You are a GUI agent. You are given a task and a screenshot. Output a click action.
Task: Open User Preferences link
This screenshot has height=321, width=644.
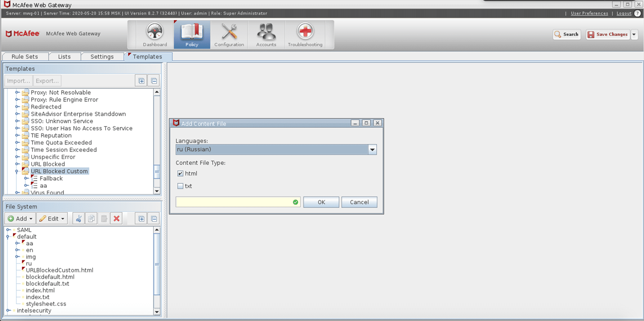pos(589,13)
